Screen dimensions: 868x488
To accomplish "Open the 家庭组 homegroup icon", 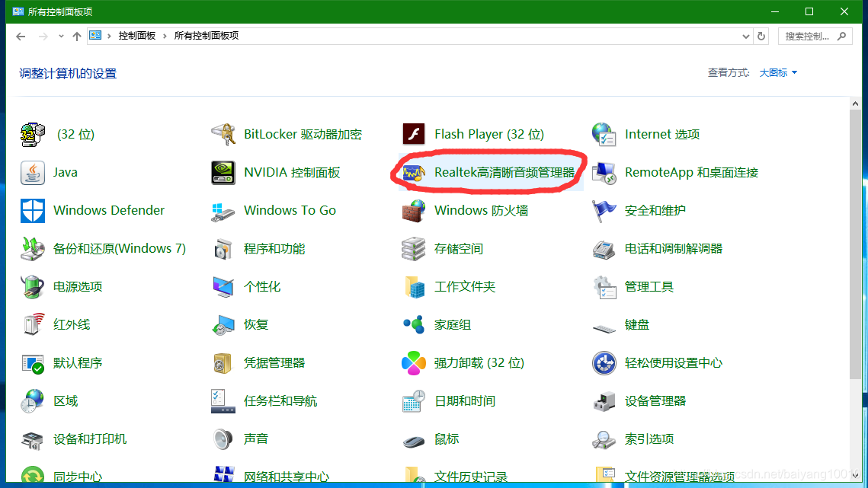I will tap(414, 325).
